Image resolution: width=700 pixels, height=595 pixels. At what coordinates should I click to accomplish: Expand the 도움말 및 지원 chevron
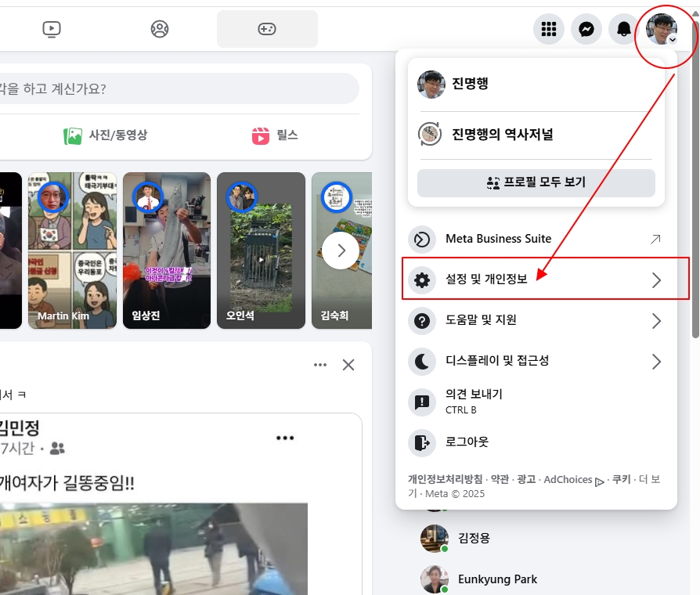click(656, 321)
